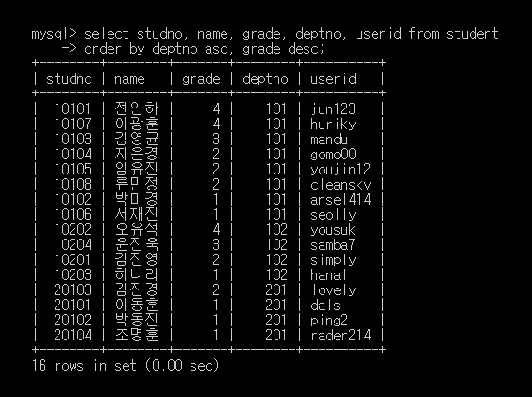Select the studno value 20104
This screenshot has height=397, width=532.
point(73,335)
